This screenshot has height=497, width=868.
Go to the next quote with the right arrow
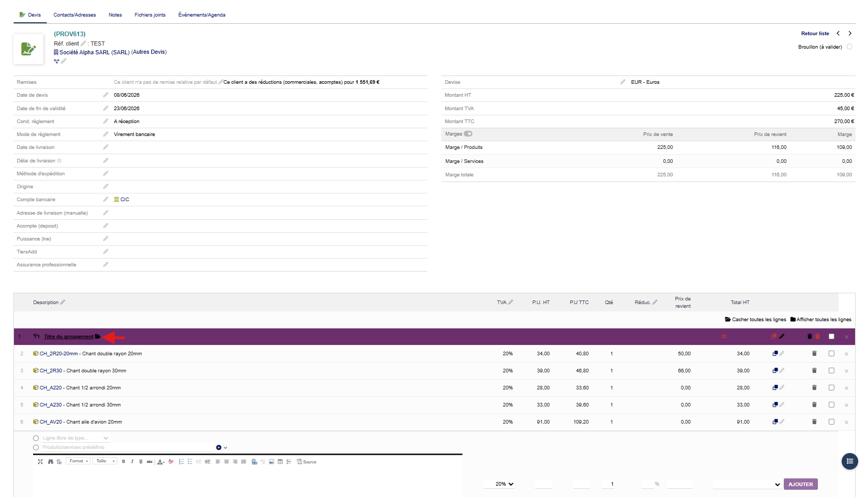click(850, 33)
